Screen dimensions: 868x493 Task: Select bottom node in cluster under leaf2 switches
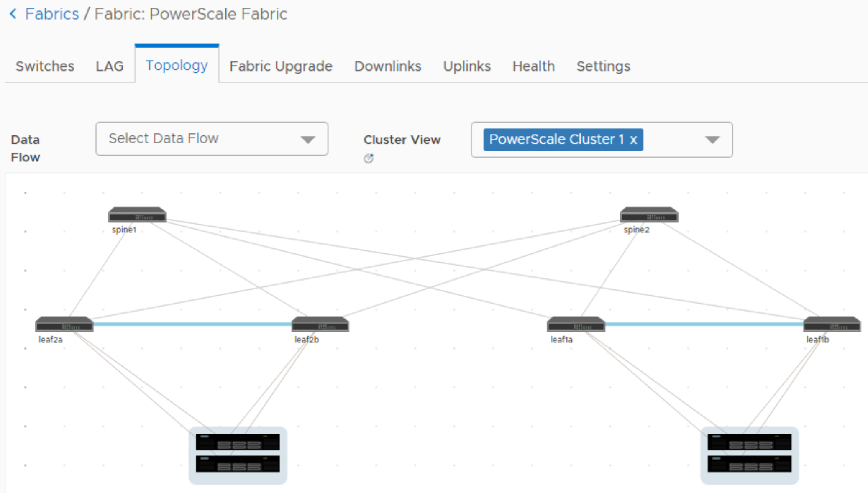(238, 464)
